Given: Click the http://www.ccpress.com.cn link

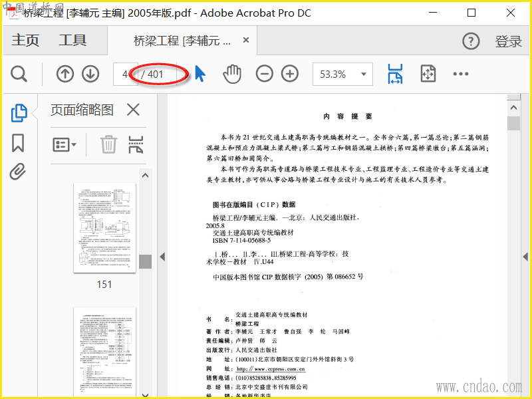Looking at the screenshot, I should click(x=271, y=369).
